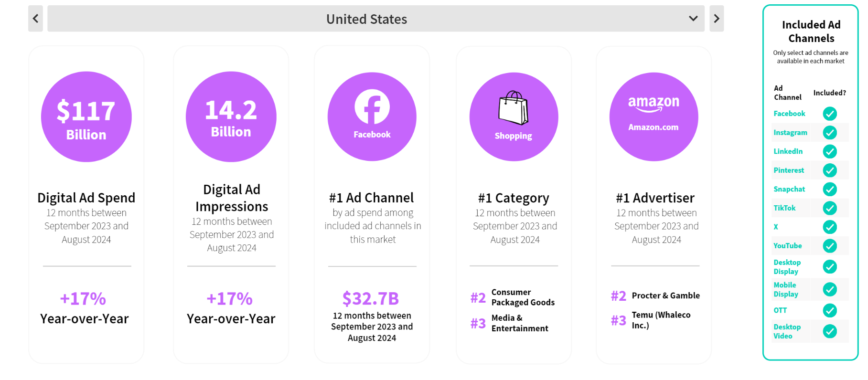Click the Mobile Display included checkmark
The width and height of the screenshot is (868, 380).
click(x=830, y=289)
